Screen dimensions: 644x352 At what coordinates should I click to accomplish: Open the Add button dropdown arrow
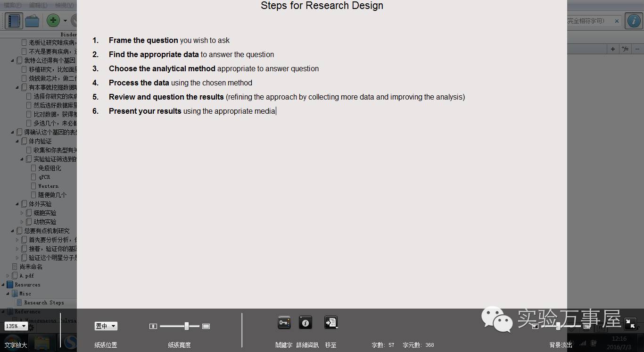[x=65, y=21]
